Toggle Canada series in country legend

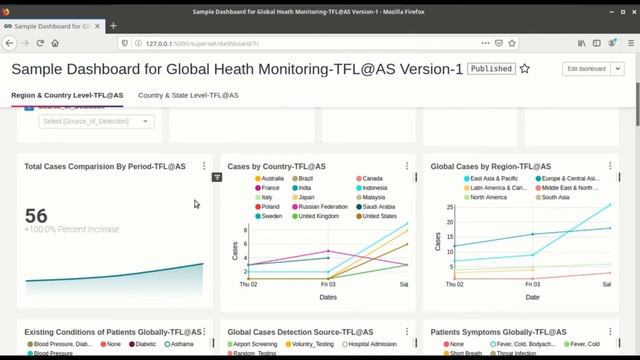[369, 178]
